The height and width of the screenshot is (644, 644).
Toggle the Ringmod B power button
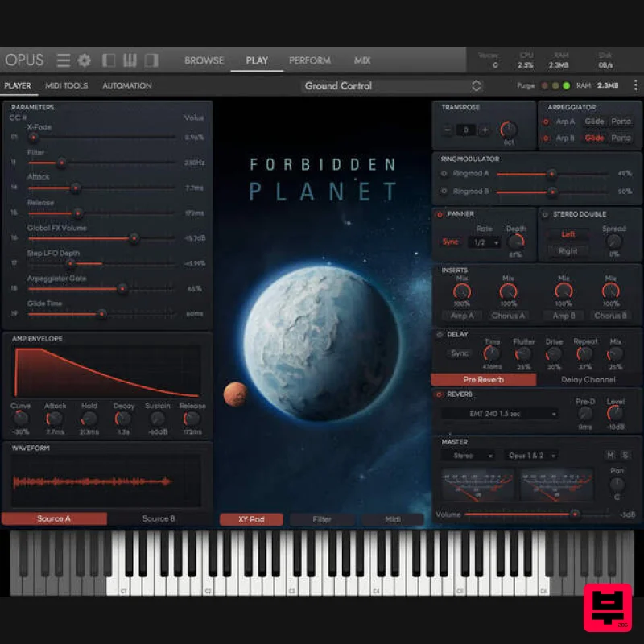click(x=444, y=191)
